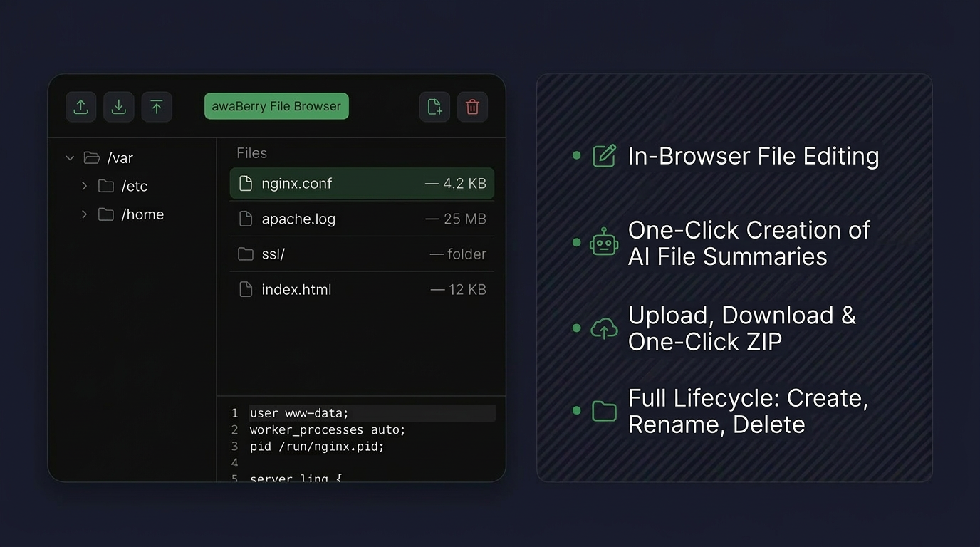The height and width of the screenshot is (547, 980).
Task: Expand the /etc directory
Action: pyautogui.click(x=84, y=186)
